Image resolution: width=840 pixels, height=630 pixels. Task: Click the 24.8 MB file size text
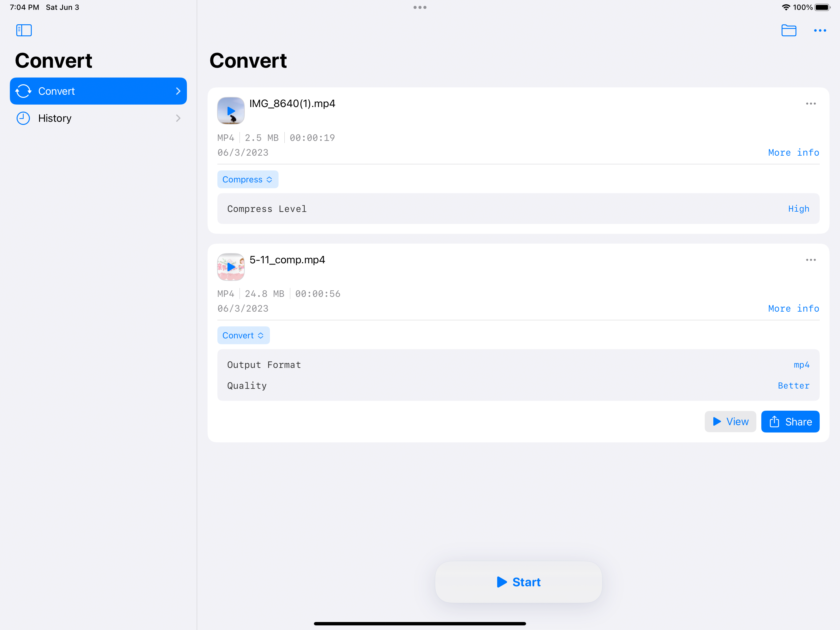coord(265,294)
